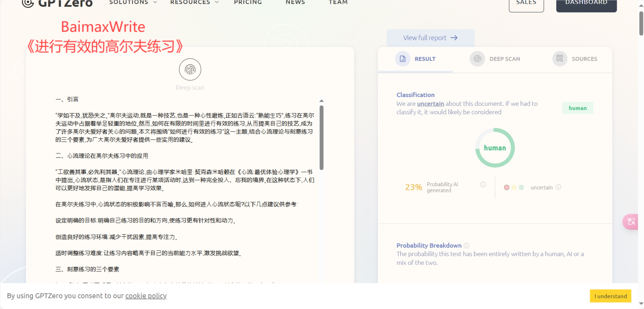Click the human probability ring chart
This screenshot has height=309, width=644.
click(x=495, y=148)
